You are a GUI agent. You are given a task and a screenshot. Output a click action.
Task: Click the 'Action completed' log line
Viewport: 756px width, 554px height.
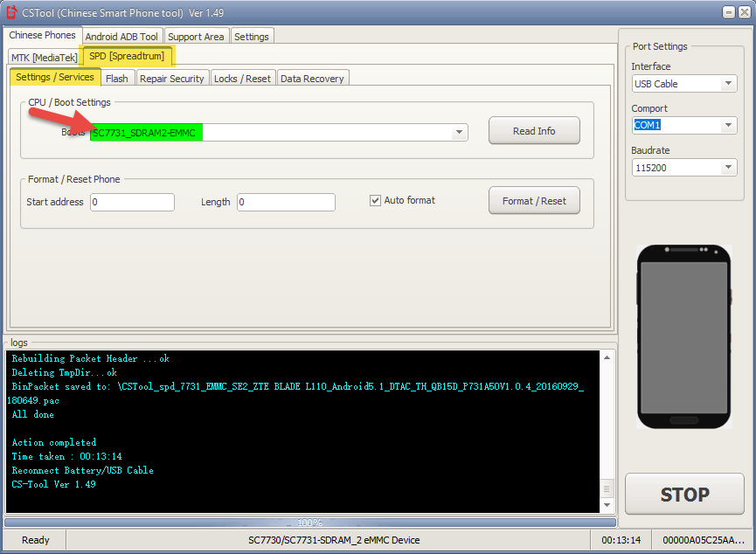[x=54, y=443]
